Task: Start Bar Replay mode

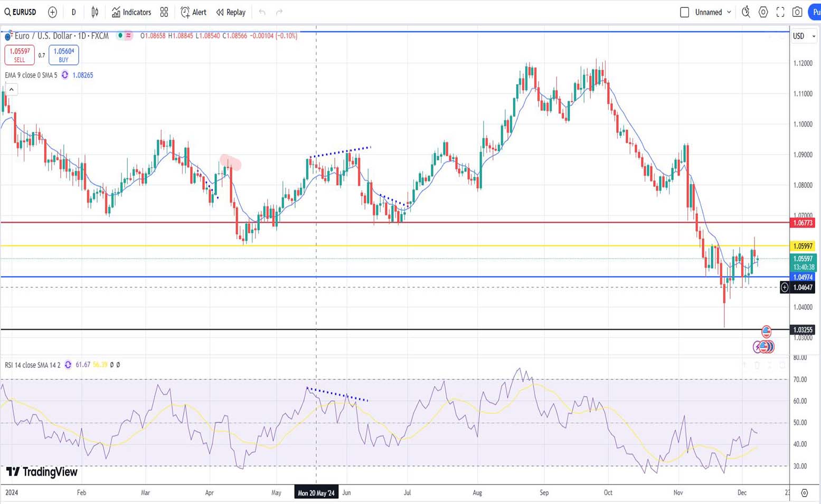Action: pos(231,12)
